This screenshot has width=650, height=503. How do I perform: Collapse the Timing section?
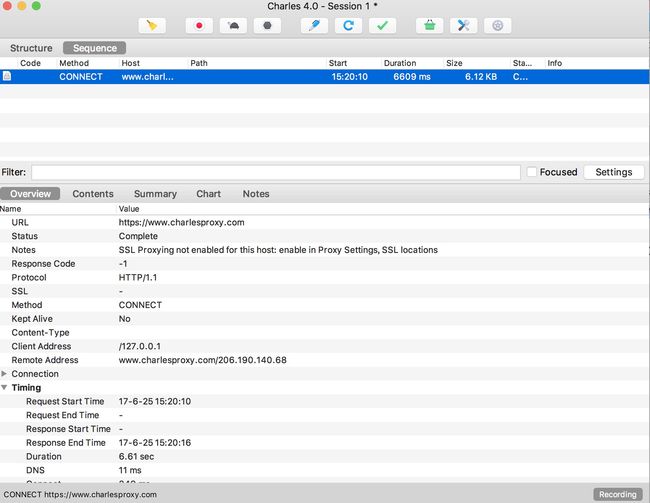point(4,387)
